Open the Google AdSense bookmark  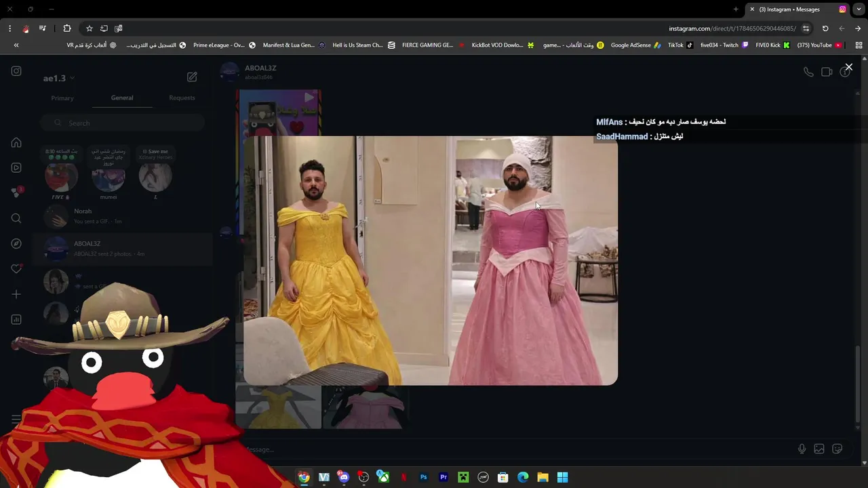pos(636,45)
